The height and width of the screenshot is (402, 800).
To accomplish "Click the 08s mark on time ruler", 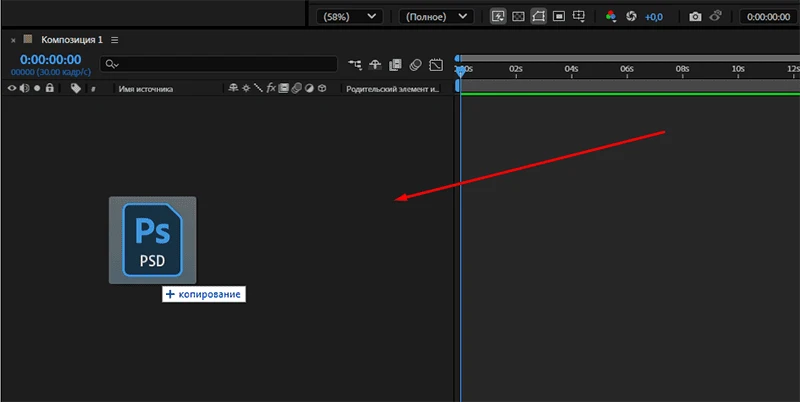I will (x=683, y=69).
